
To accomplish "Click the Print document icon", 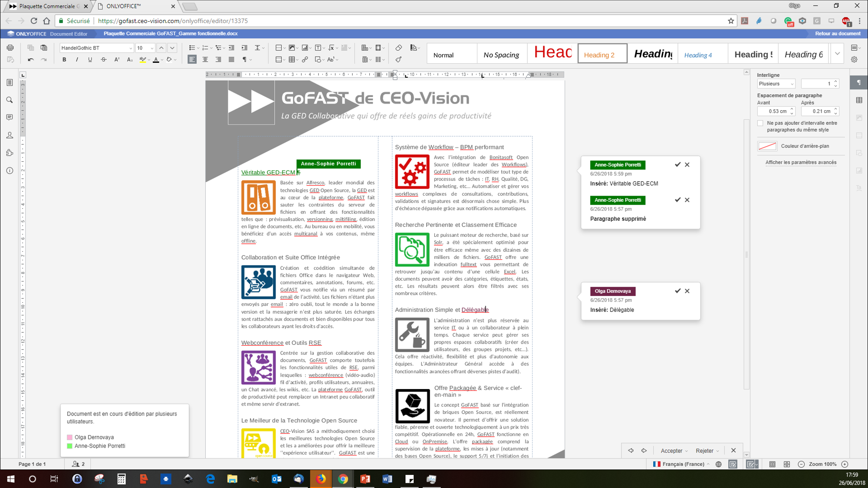I will (x=10, y=48).
